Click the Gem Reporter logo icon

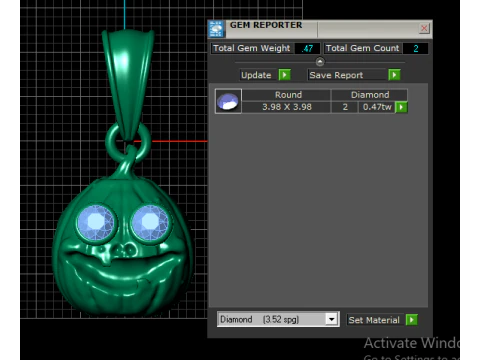(216, 29)
